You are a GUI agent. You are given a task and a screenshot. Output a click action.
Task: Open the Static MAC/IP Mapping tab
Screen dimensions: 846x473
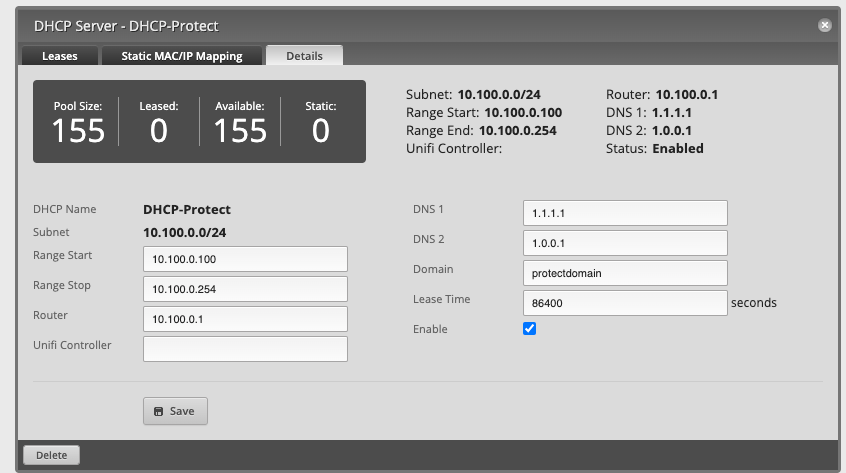click(182, 56)
